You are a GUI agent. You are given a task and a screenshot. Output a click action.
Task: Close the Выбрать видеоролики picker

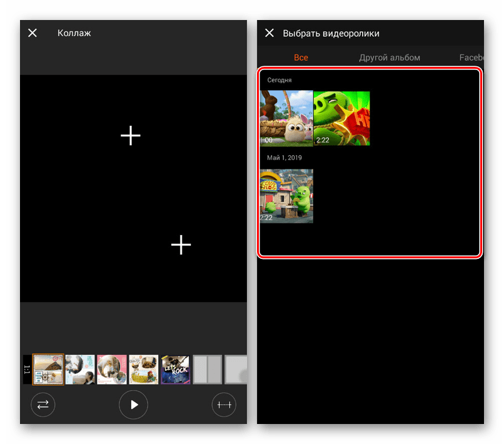(270, 33)
